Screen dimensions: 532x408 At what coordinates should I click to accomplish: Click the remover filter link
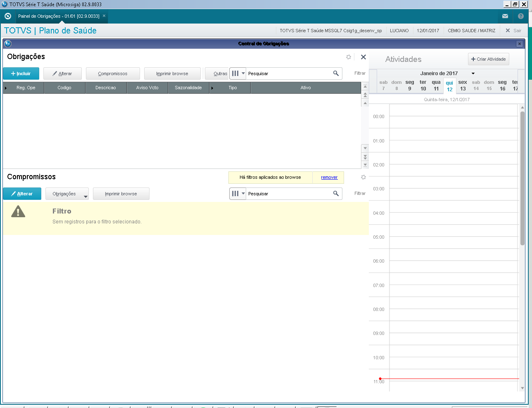[x=329, y=178]
